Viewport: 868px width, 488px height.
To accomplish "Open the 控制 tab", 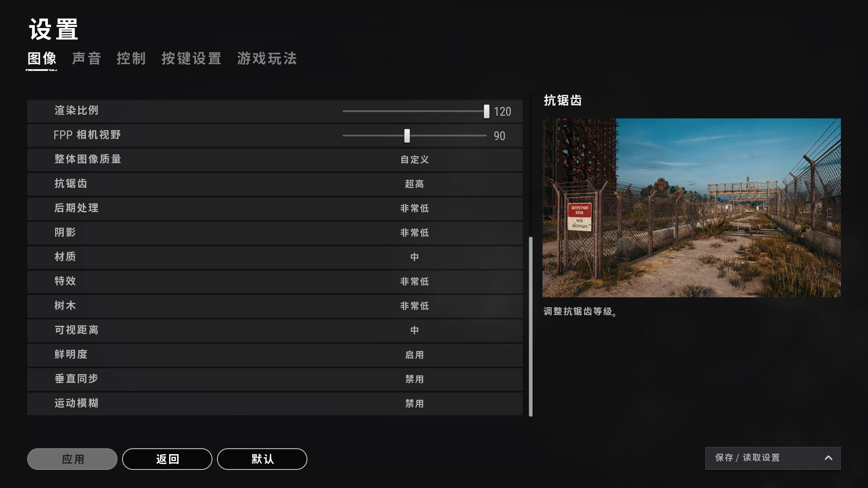I will click(131, 59).
